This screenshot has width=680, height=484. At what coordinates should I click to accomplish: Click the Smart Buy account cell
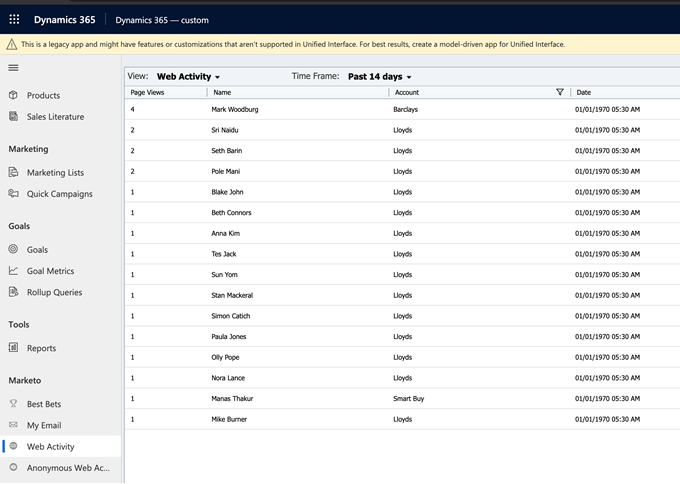409,399
